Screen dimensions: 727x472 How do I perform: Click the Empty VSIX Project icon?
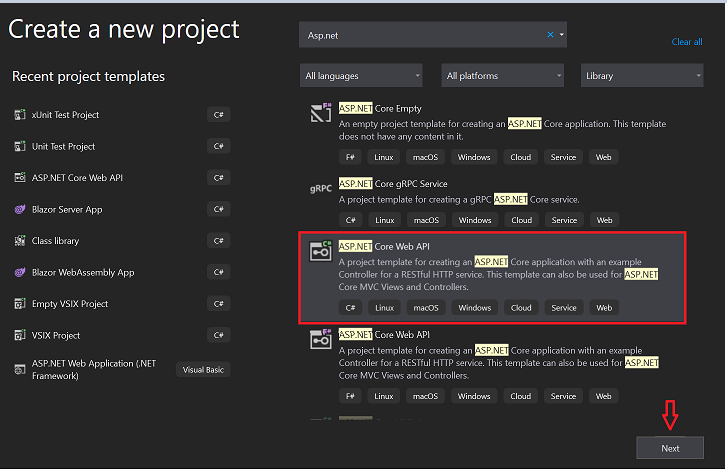[19, 304]
